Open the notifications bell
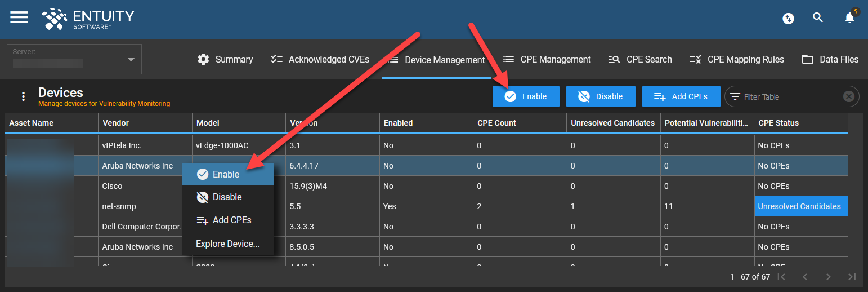This screenshot has width=868, height=292. (850, 18)
